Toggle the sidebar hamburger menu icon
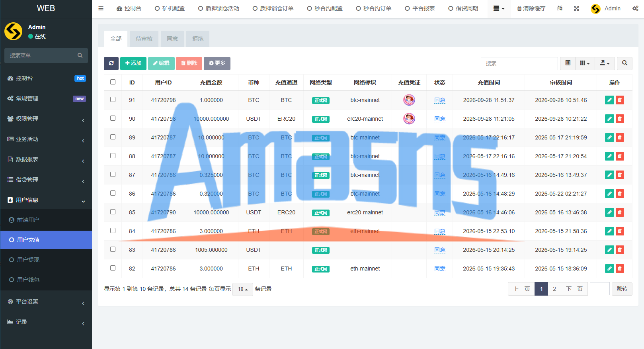The height and width of the screenshot is (349, 644). click(x=101, y=8)
